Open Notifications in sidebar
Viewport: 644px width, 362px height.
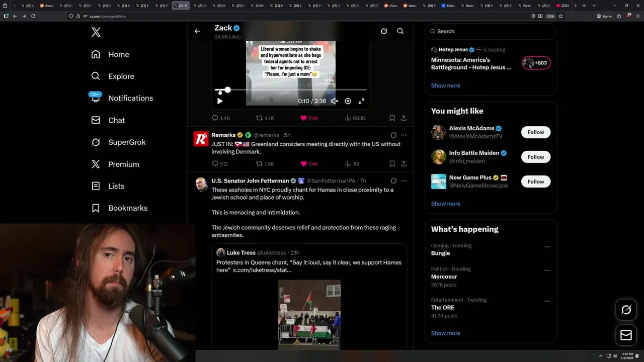[x=122, y=98]
